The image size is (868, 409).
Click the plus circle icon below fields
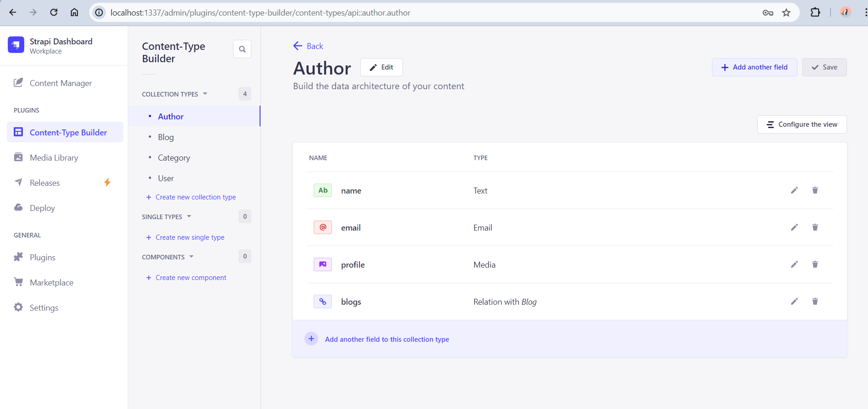tap(311, 339)
